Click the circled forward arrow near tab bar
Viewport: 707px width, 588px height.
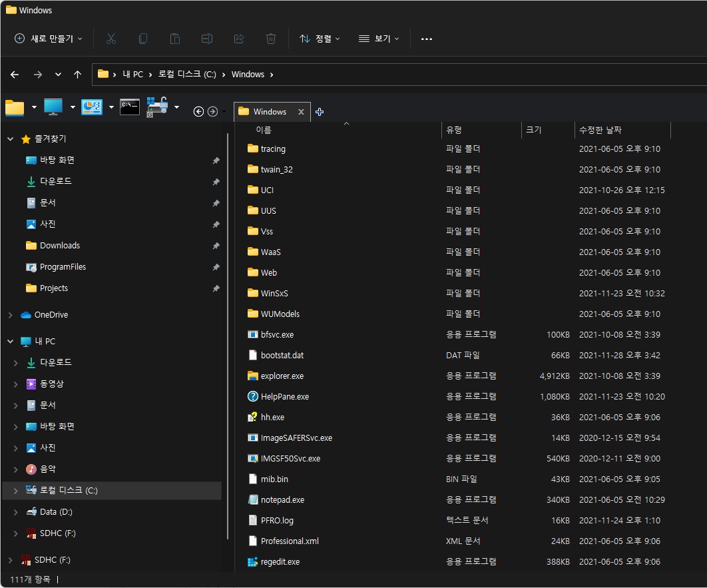coord(213,111)
